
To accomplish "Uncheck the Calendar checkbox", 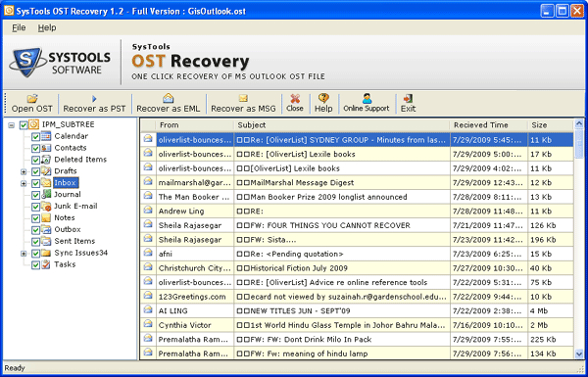I will pyautogui.click(x=35, y=137).
